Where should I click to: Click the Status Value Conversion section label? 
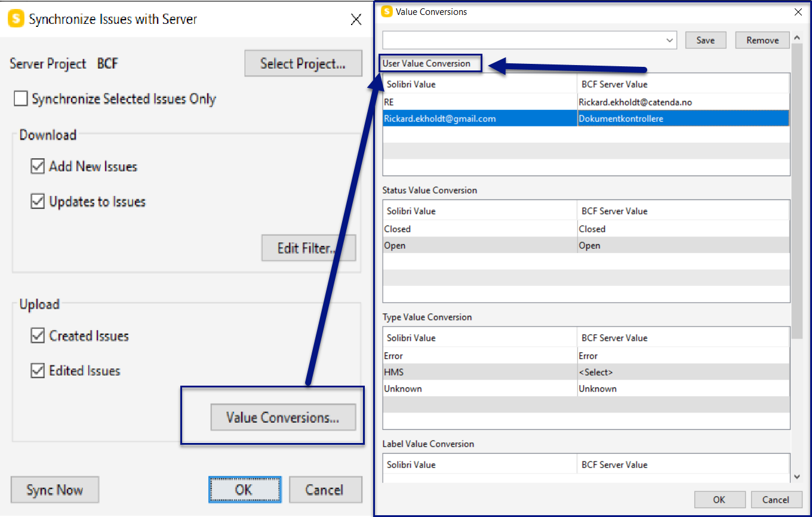pyautogui.click(x=430, y=190)
